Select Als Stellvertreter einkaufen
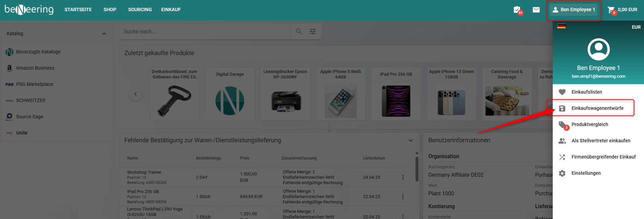 (x=598, y=141)
